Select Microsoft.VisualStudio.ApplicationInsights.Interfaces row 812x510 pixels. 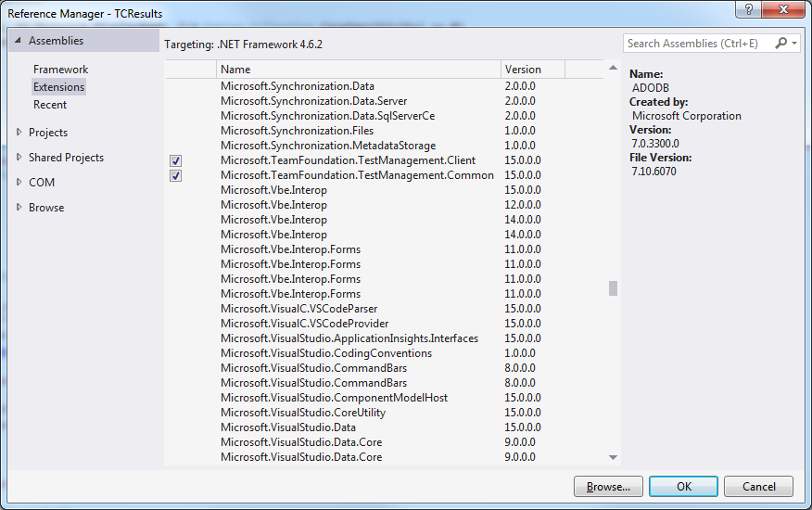(385, 338)
